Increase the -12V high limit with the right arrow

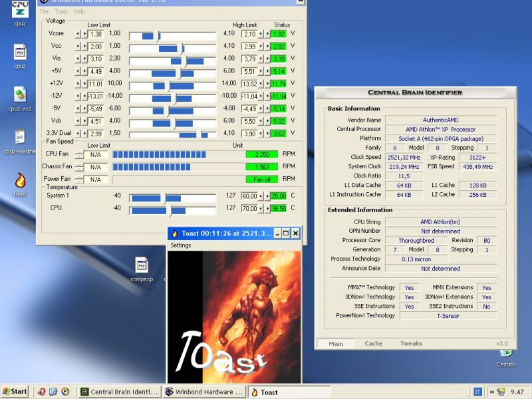(267, 96)
